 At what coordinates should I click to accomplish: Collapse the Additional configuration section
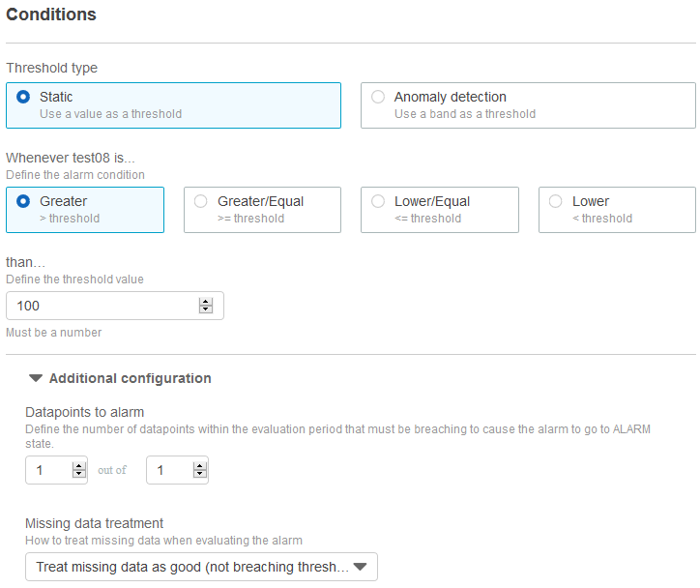[x=36, y=378]
